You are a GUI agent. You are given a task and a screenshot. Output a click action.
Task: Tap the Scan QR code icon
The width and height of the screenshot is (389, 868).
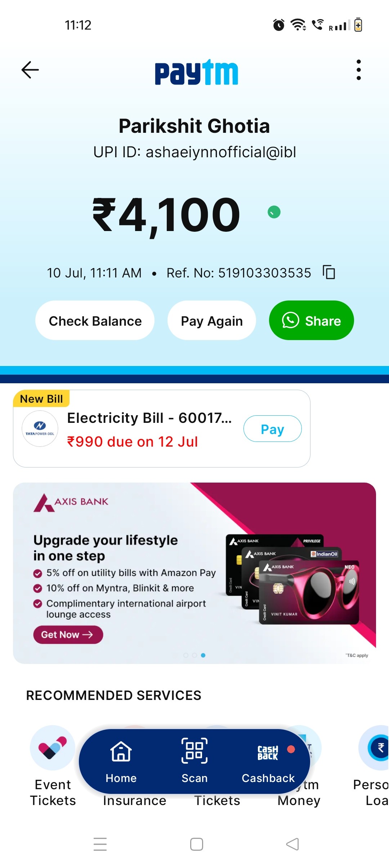pyautogui.click(x=194, y=751)
